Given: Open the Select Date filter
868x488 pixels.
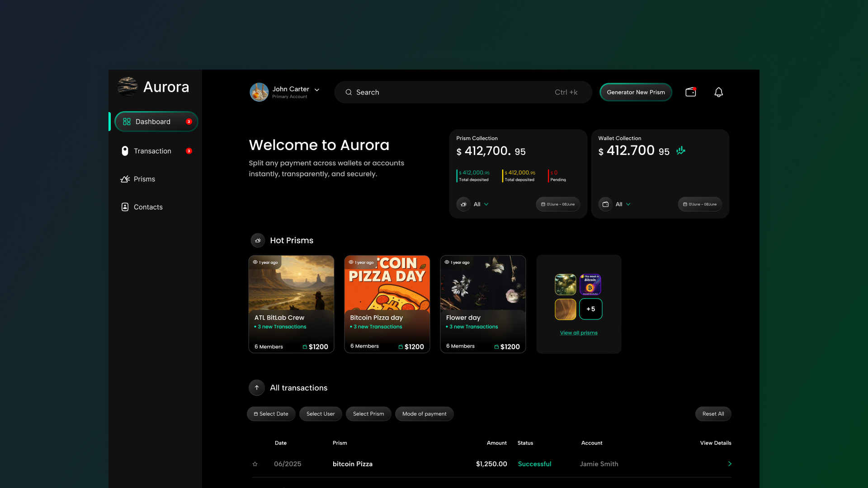Looking at the screenshot, I should click(x=271, y=414).
